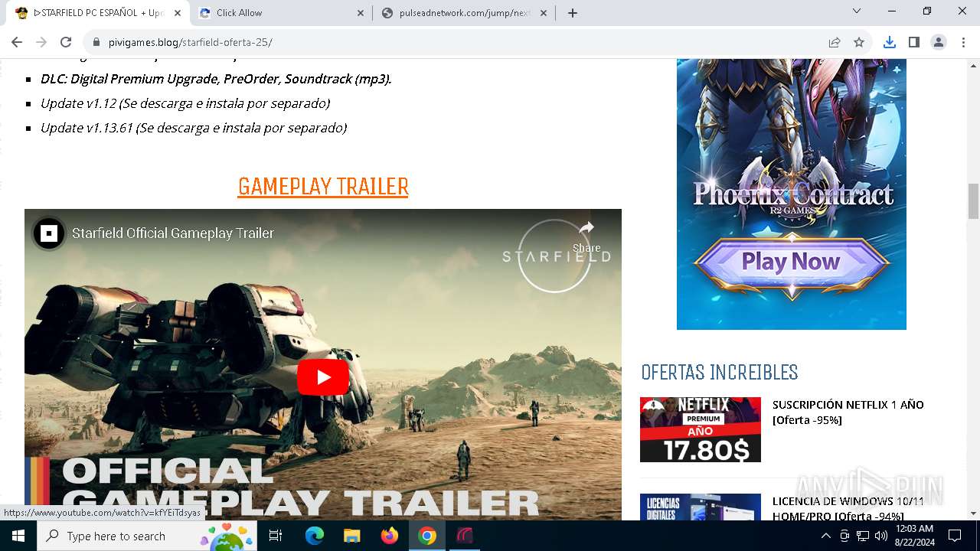Click the taskbar search box
Image resolution: width=980 pixels, height=551 pixels.
click(x=147, y=536)
